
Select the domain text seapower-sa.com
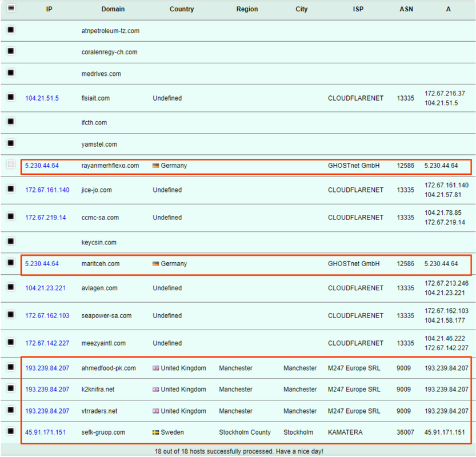coord(106,315)
